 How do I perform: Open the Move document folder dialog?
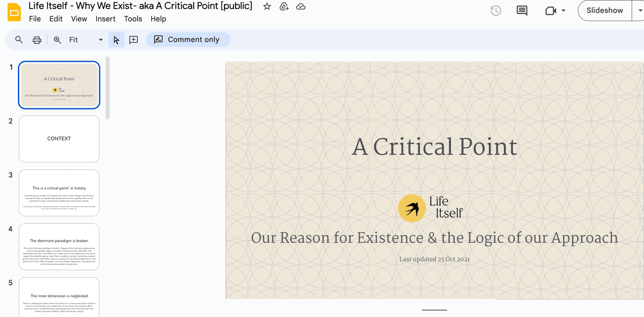[x=284, y=6]
